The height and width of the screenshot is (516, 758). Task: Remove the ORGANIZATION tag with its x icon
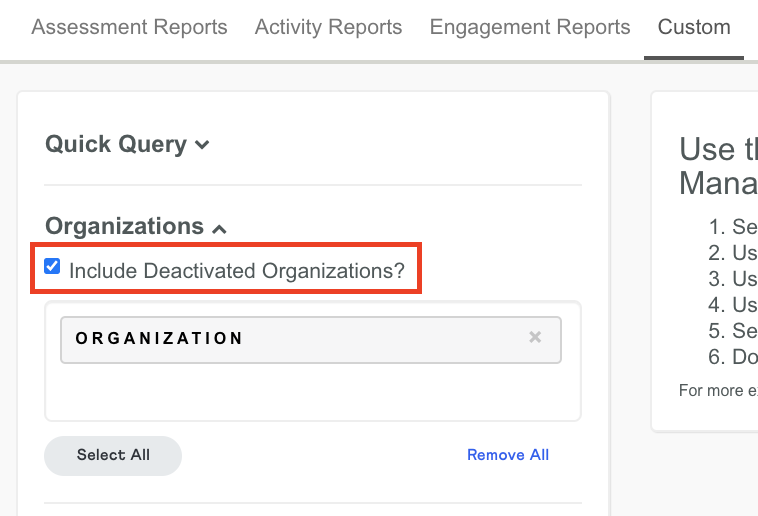[x=535, y=338]
